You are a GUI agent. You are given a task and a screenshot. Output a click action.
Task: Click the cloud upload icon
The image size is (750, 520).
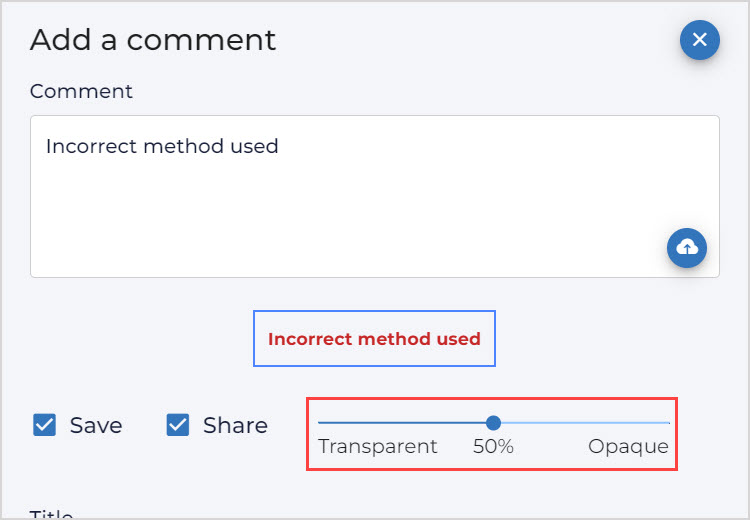pyautogui.click(x=687, y=248)
